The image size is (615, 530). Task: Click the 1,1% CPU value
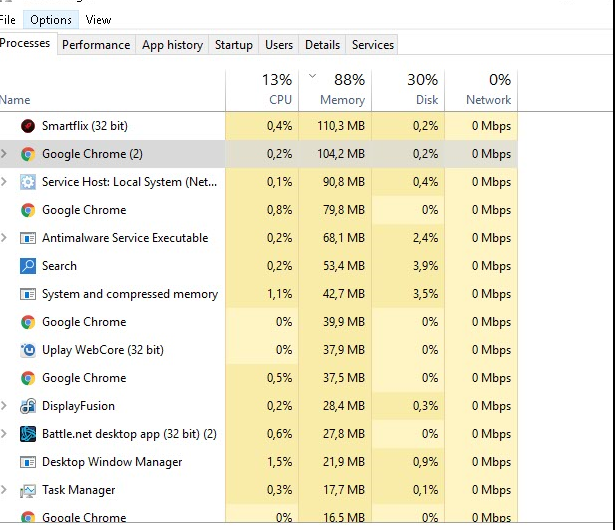pyautogui.click(x=279, y=294)
